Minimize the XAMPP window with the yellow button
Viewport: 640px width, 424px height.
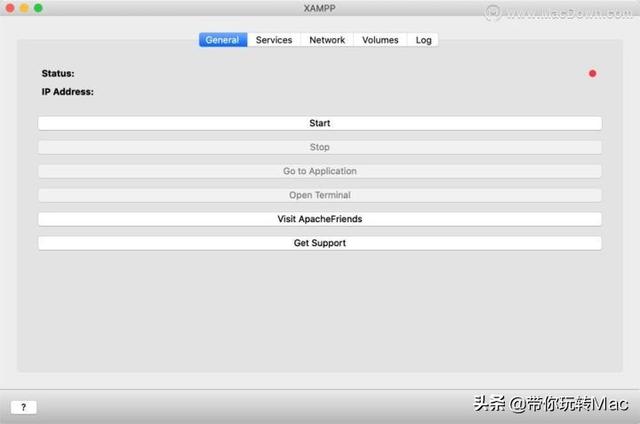(x=24, y=8)
